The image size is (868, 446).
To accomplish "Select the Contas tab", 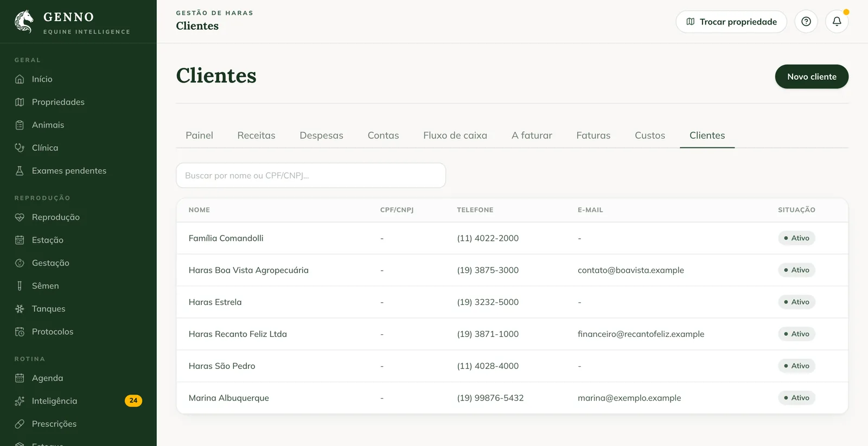I will pos(383,136).
